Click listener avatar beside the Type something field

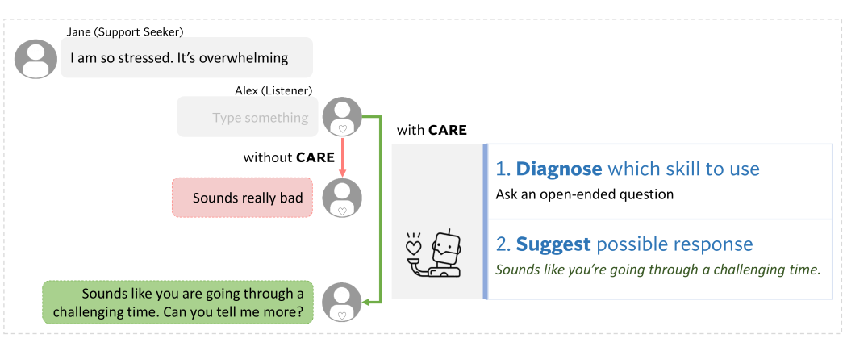coord(341,117)
